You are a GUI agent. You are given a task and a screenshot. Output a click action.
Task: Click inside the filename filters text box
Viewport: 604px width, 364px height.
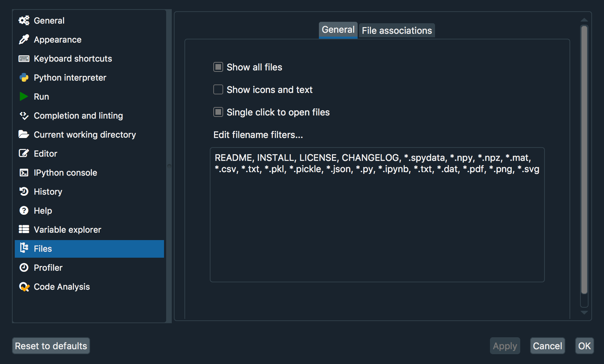click(377, 225)
